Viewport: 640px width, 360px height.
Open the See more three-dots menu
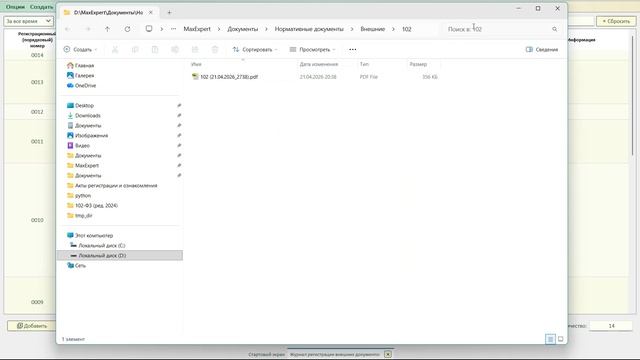coord(353,49)
